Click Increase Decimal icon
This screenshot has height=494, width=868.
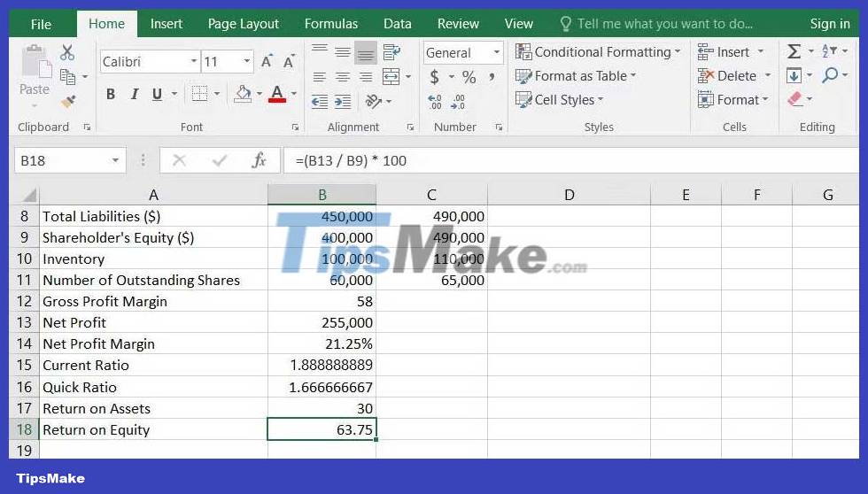pos(435,102)
